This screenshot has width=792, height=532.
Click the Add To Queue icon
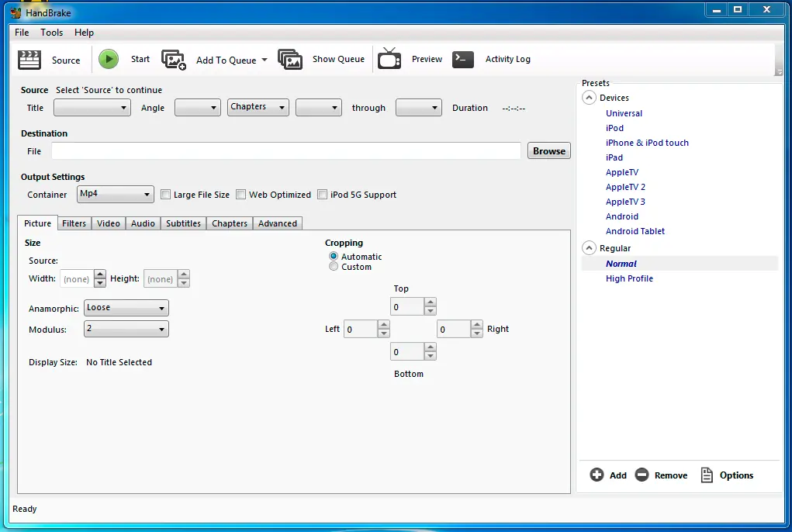coord(173,60)
